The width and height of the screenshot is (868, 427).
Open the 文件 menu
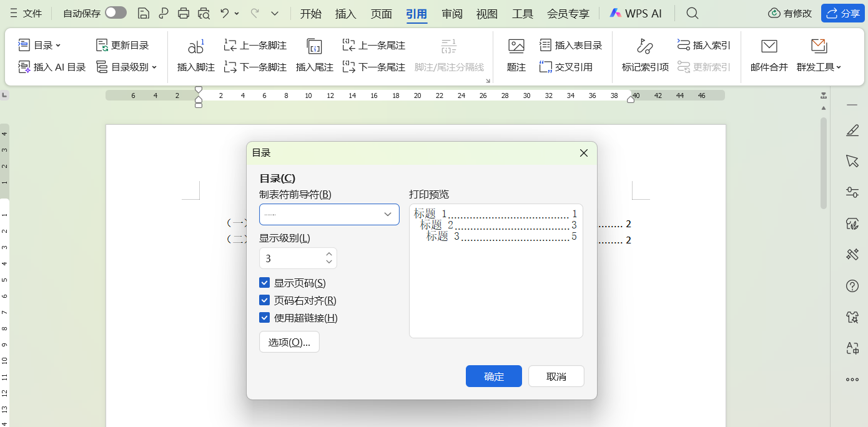(x=32, y=12)
